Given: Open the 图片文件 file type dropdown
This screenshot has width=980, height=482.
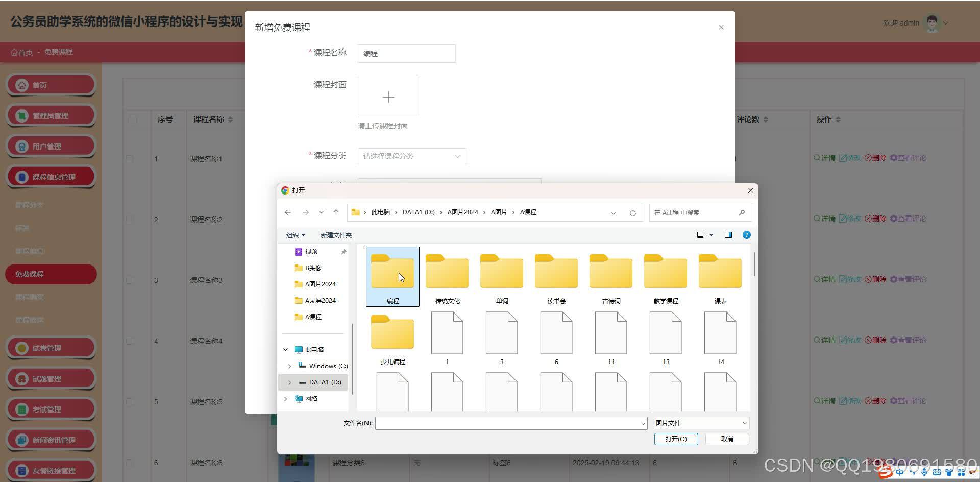Looking at the screenshot, I should [700, 423].
